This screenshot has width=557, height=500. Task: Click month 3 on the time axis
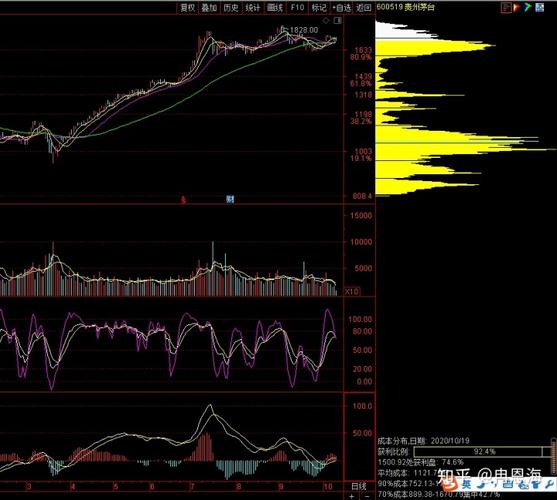coord(29,487)
